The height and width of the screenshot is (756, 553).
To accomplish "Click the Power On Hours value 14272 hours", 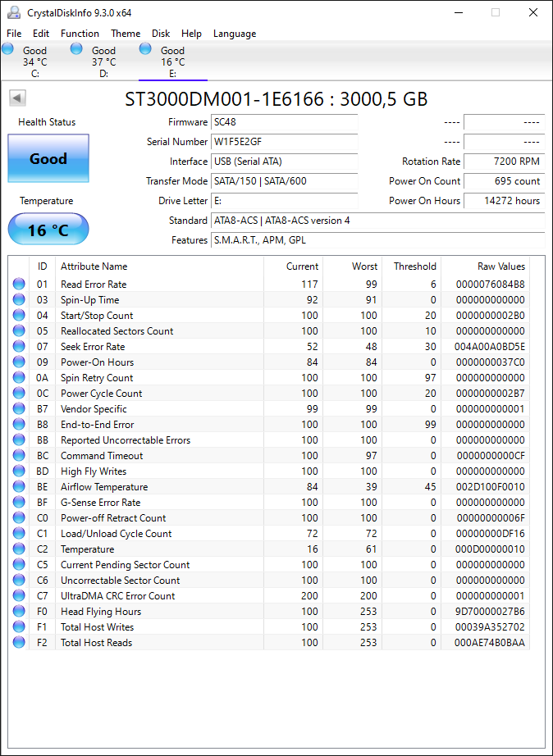I will click(505, 201).
